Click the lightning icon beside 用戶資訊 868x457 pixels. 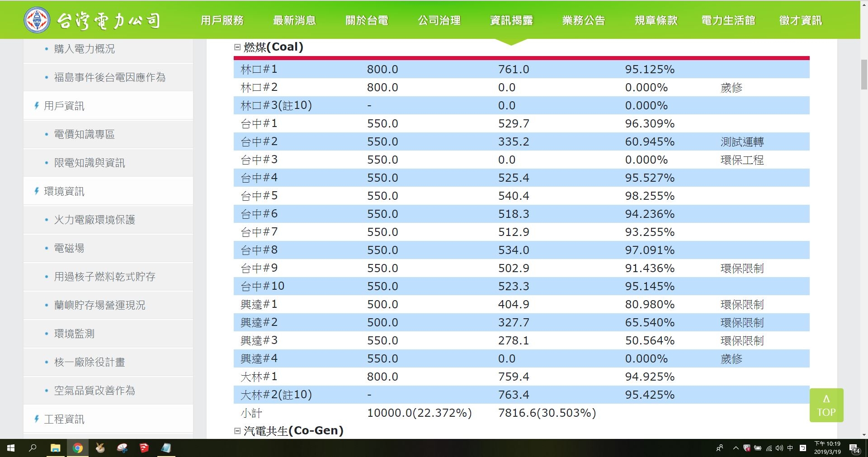pyautogui.click(x=37, y=105)
